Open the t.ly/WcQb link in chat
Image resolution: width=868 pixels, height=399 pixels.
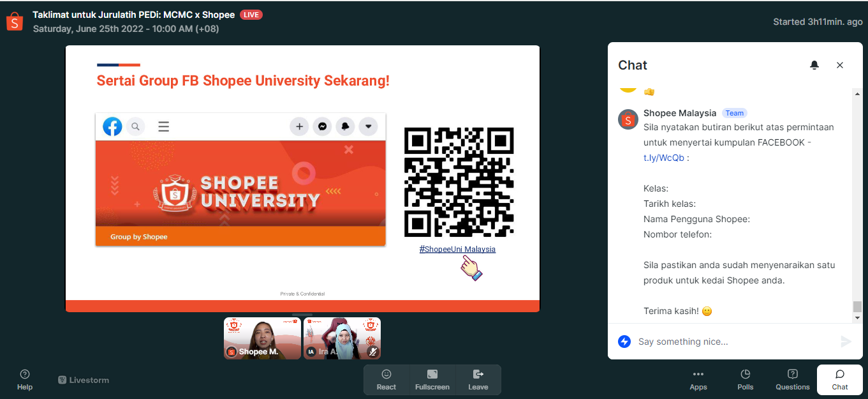click(x=664, y=158)
